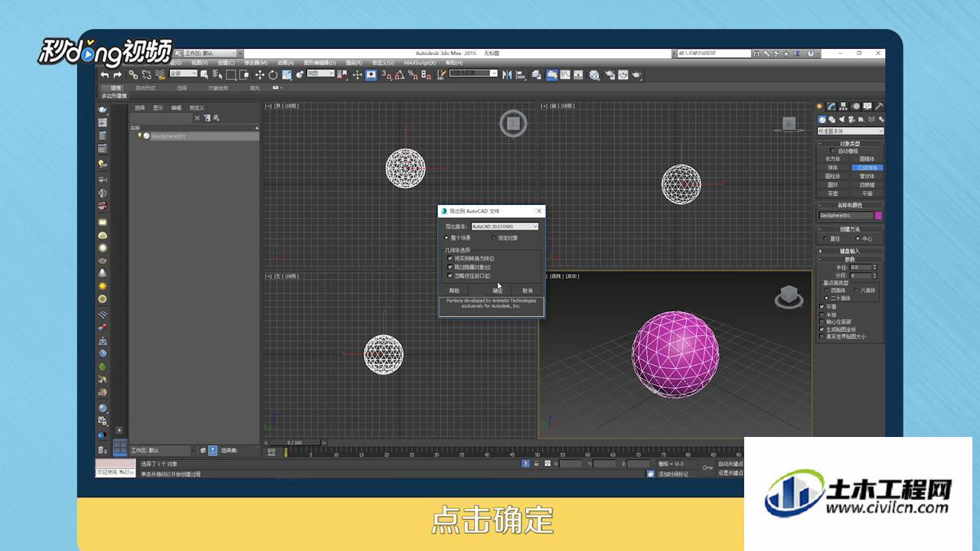
Task: Open the 动画(A) menu
Action: (x=286, y=63)
